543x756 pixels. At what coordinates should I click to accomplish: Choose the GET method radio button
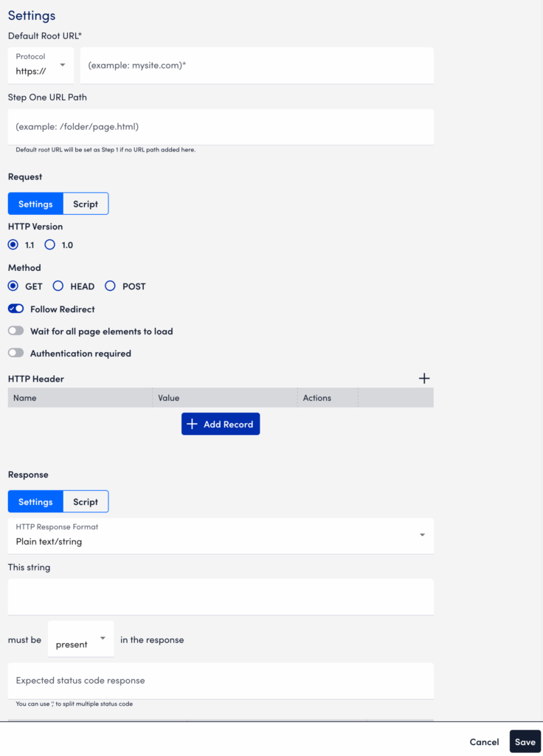(13, 286)
